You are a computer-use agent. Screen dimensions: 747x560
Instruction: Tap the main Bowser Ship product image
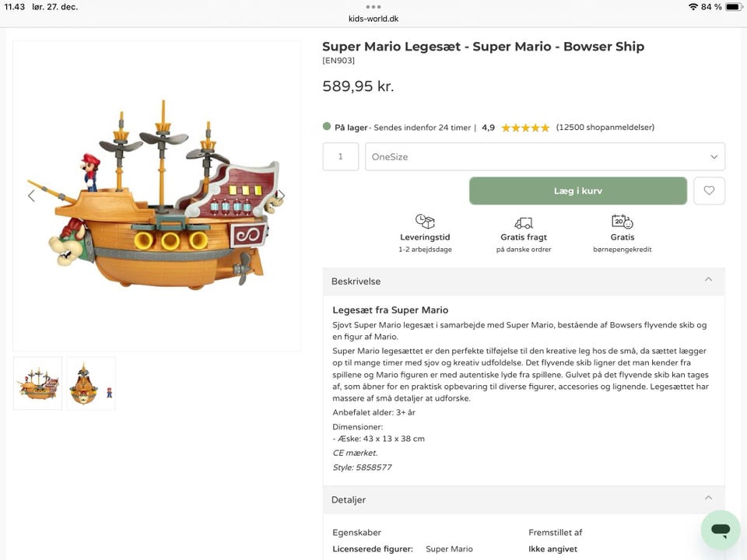tap(157, 196)
